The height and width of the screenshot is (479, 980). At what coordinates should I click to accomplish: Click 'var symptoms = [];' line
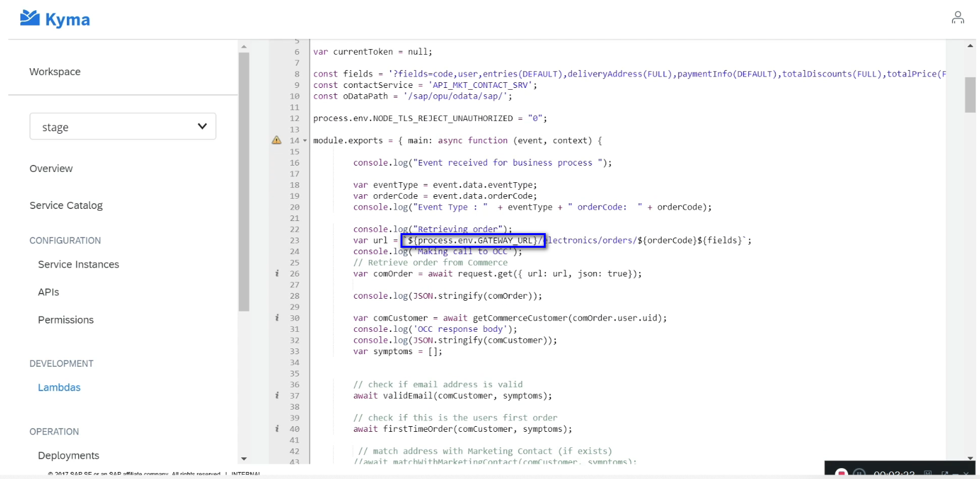tap(398, 351)
